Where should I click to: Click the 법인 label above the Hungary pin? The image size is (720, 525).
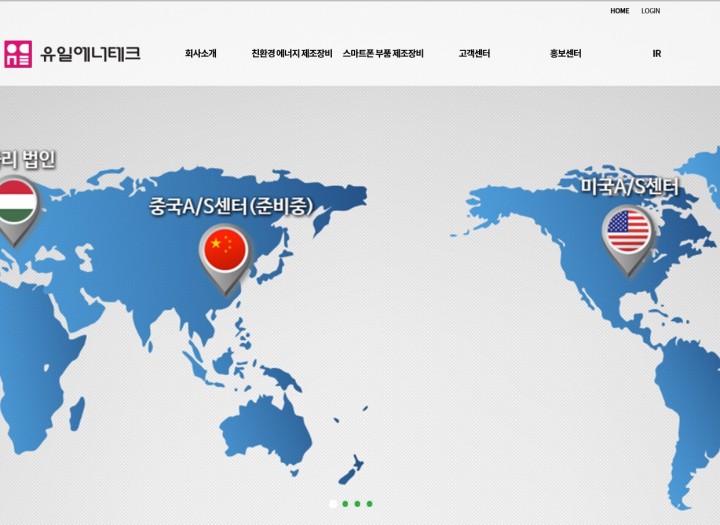click(28, 159)
